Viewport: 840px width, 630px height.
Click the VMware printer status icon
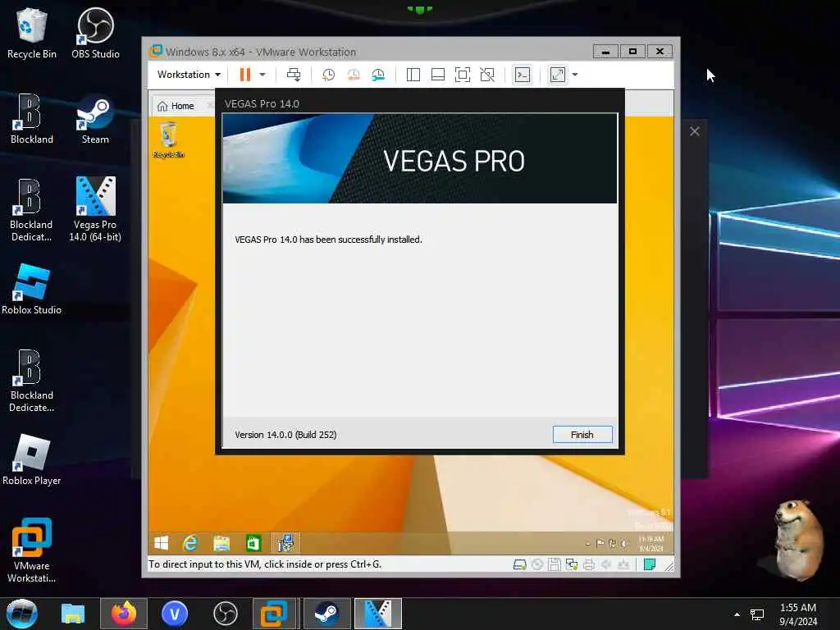(589, 564)
